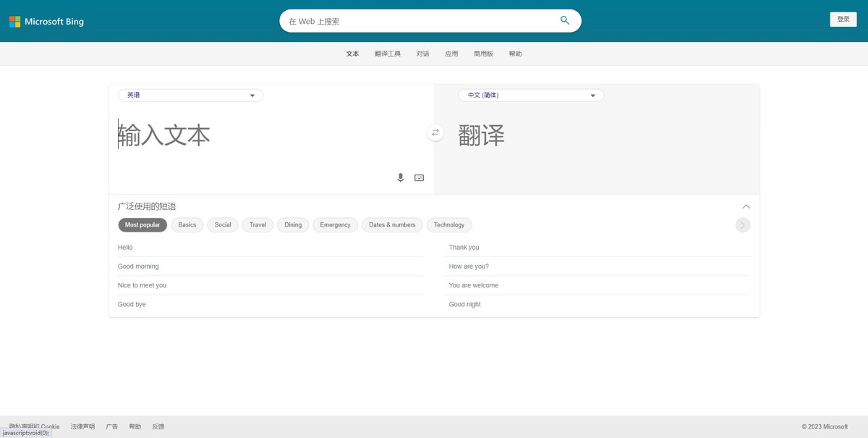Click the 登录 sign-in button

[x=843, y=18]
